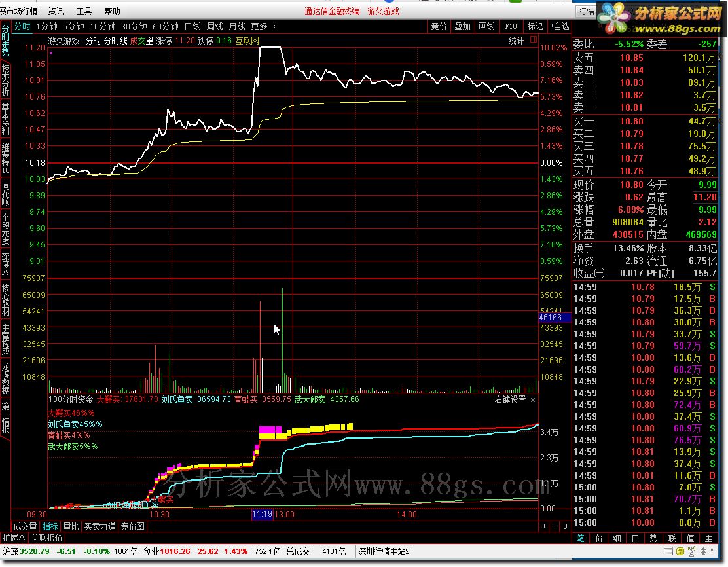Image resolution: width=728 pixels, height=567 pixels.
Task: Open the 主营构成 sidebar tab
Action: tap(5, 339)
